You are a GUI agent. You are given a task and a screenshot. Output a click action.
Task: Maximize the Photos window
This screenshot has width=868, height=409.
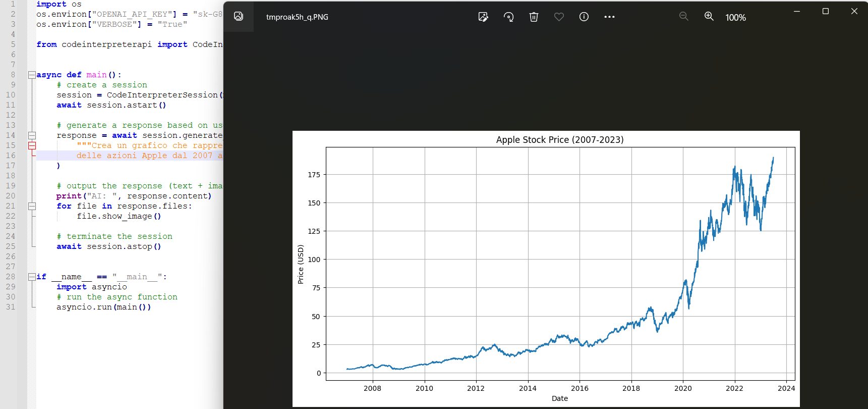coord(826,11)
